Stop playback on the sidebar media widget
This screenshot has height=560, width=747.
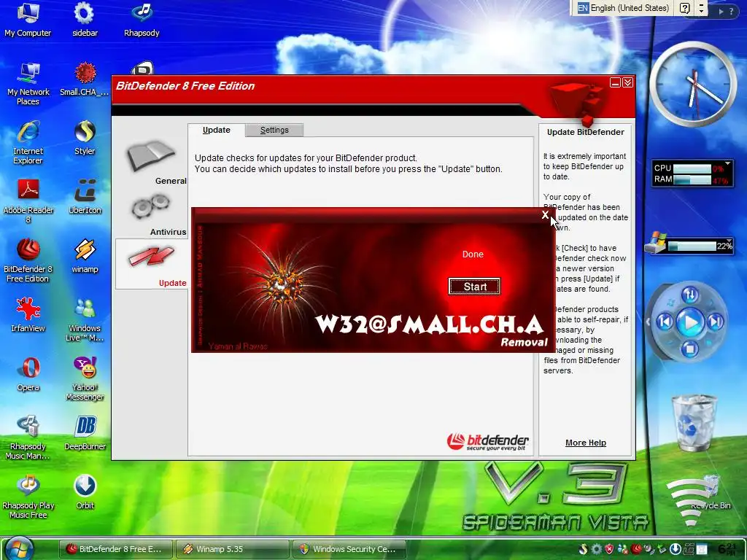coord(690,349)
